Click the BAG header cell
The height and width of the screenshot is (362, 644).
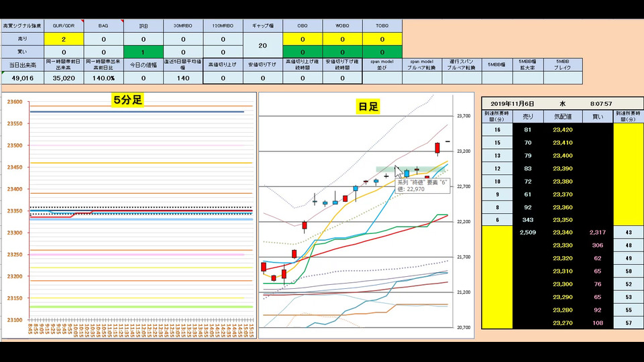tap(103, 26)
